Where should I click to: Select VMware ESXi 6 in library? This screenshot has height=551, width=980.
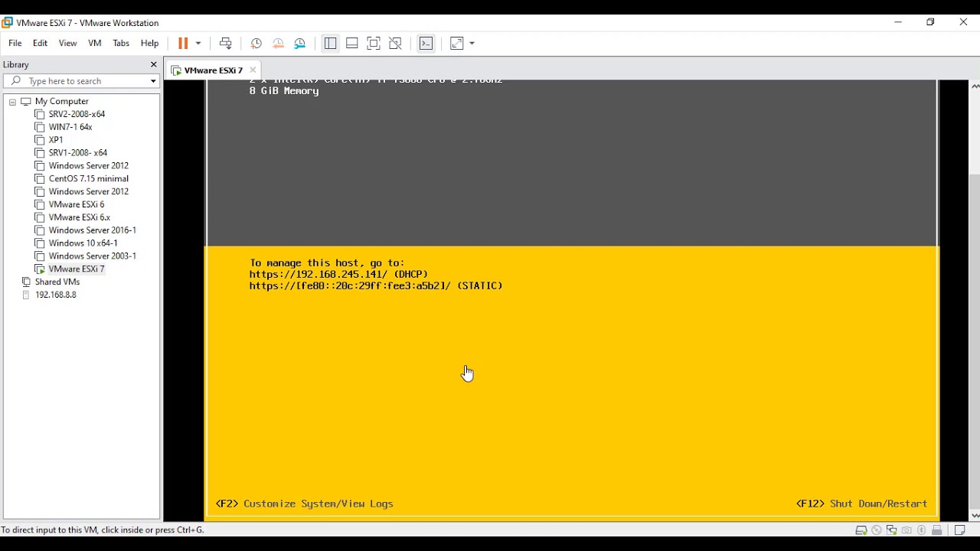point(77,205)
